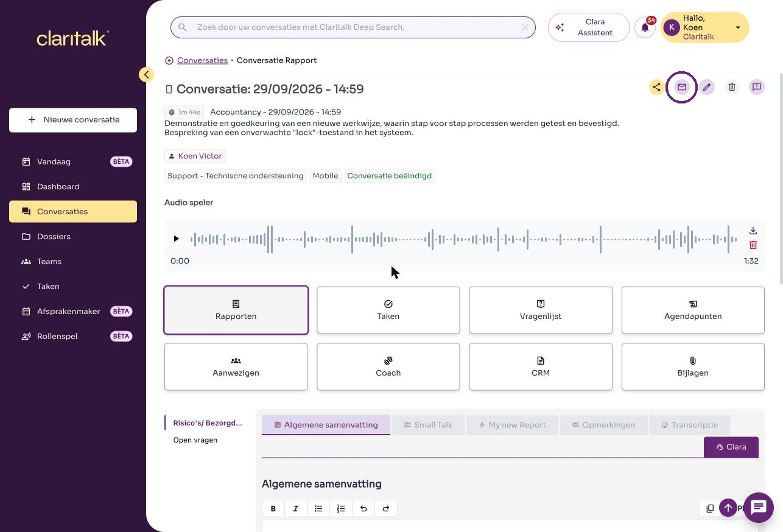Seek within the audio waveform
The width and height of the screenshot is (783, 532).
[464, 239]
